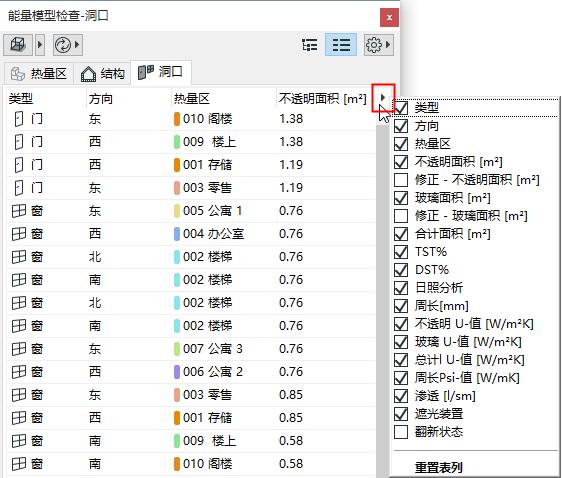
Task: Uncheck 不透明面积 [m²] column checkbox
Action: [401, 162]
